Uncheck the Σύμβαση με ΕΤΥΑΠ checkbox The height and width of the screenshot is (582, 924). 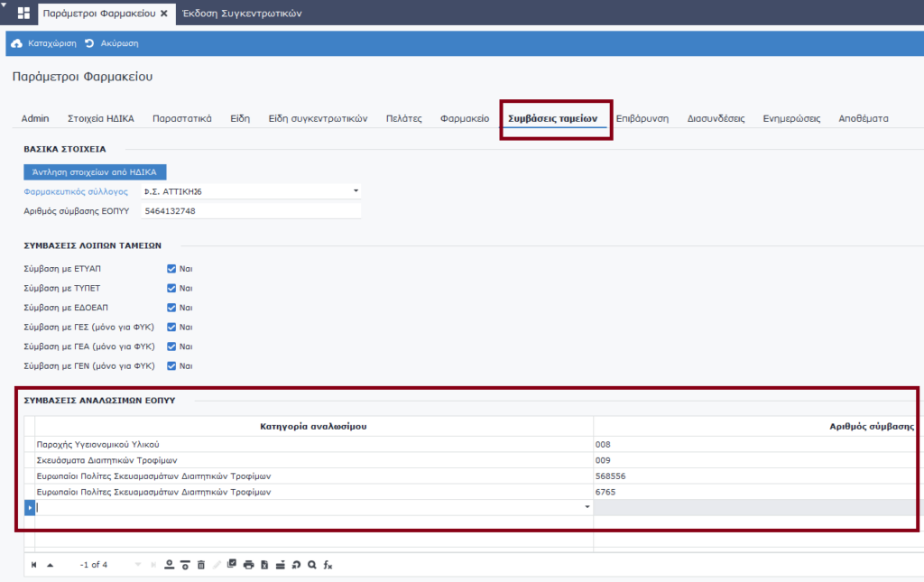171,268
